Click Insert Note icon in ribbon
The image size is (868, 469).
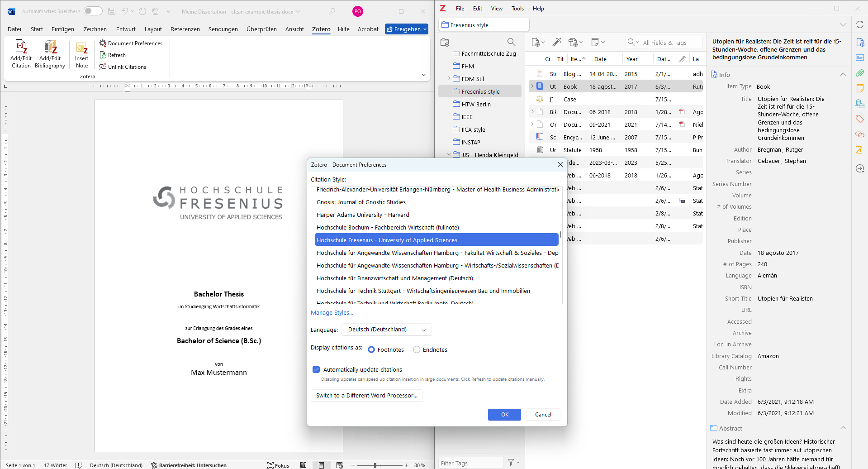coord(82,48)
